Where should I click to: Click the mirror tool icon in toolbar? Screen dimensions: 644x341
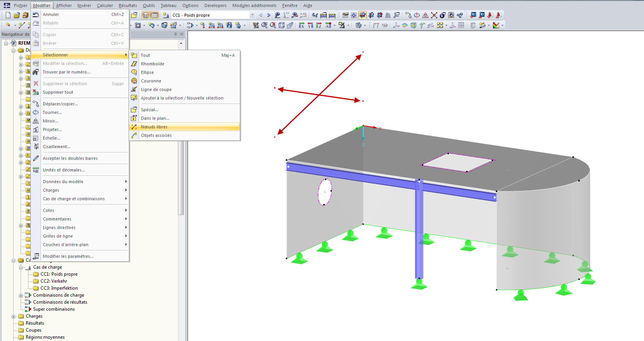click(x=425, y=15)
